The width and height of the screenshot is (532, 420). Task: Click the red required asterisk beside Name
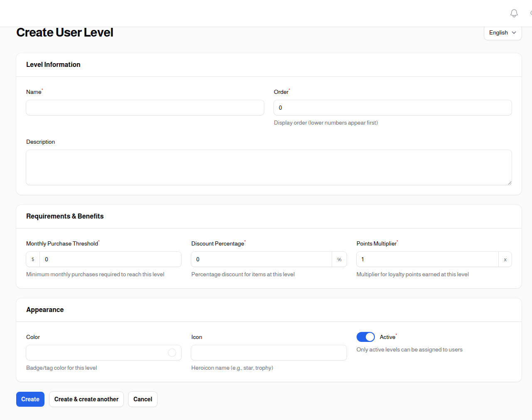pyautogui.click(x=42, y=89)
